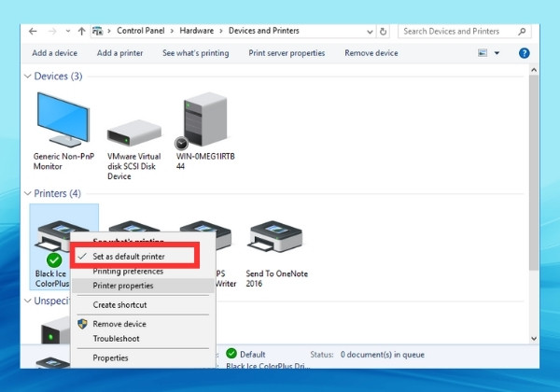Open Control Panel breadcrumb
Screen dimensions: 560x392
(x=141, y=31)
